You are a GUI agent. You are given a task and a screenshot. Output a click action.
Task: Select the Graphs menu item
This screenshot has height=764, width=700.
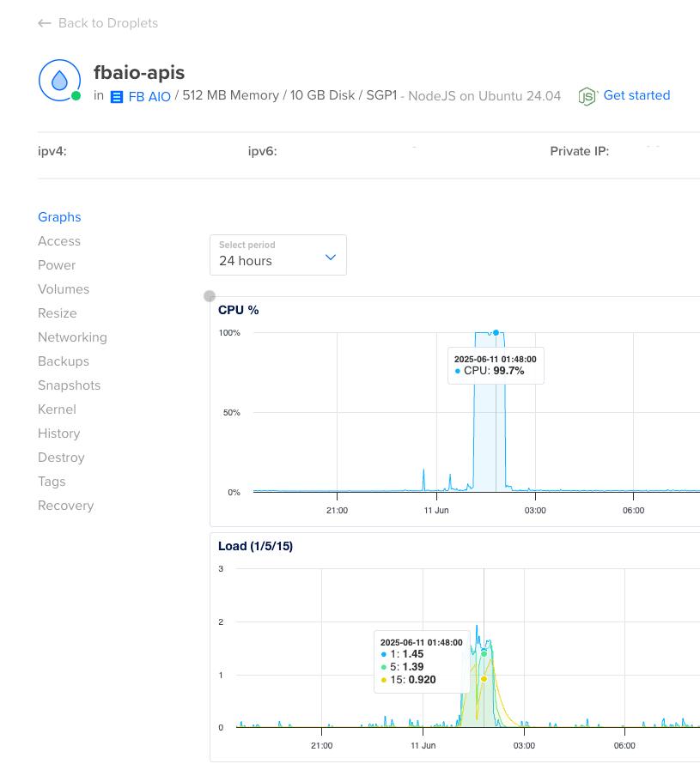pos(59,217)
